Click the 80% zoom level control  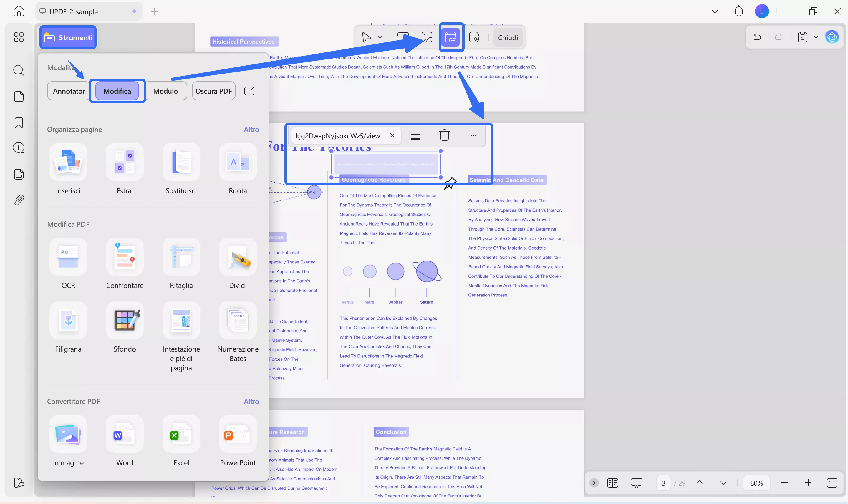pos(756,482)
